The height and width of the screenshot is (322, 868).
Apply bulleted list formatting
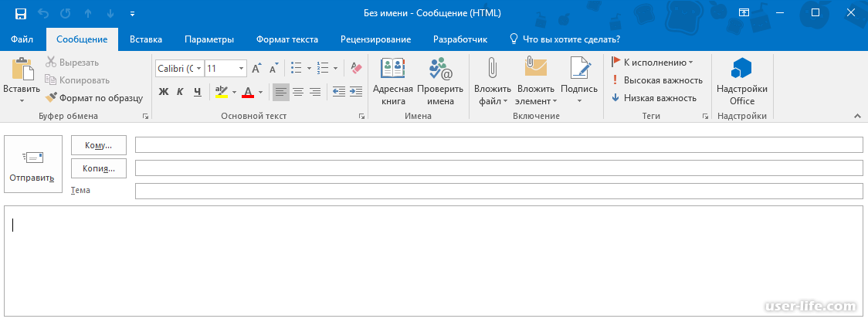coord(297,69)
